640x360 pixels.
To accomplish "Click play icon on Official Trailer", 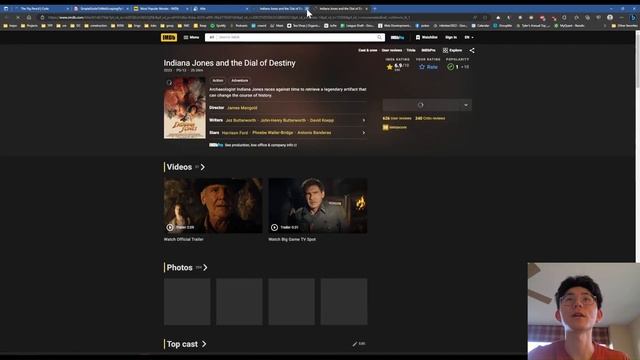I will [x=170, y=227].
